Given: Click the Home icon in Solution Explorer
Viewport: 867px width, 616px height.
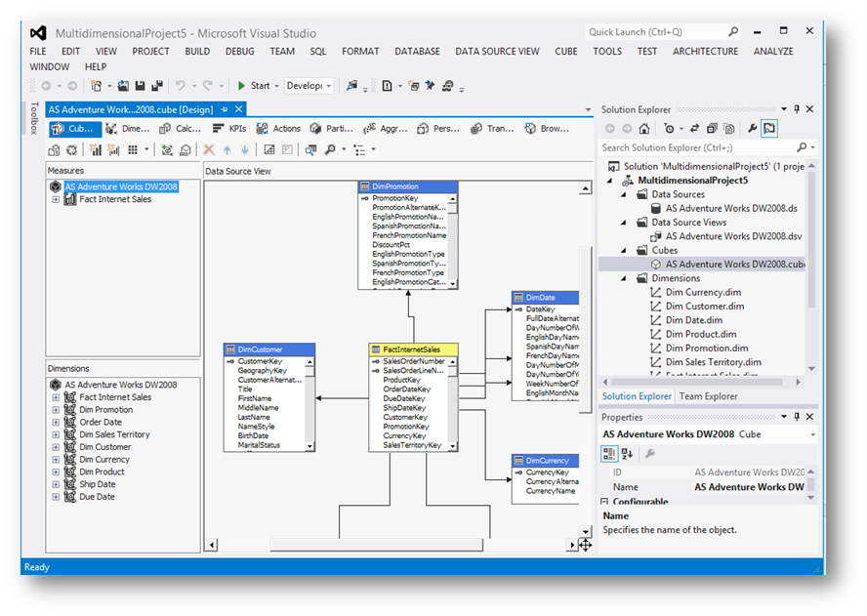Looking at the screenshot, I should 644,129.
